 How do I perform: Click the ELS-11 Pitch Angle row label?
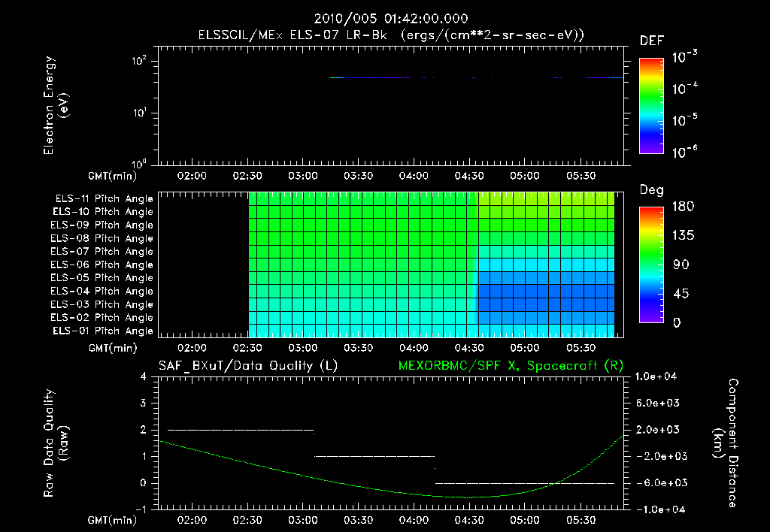pyautogui.click(x=104, y=199)
